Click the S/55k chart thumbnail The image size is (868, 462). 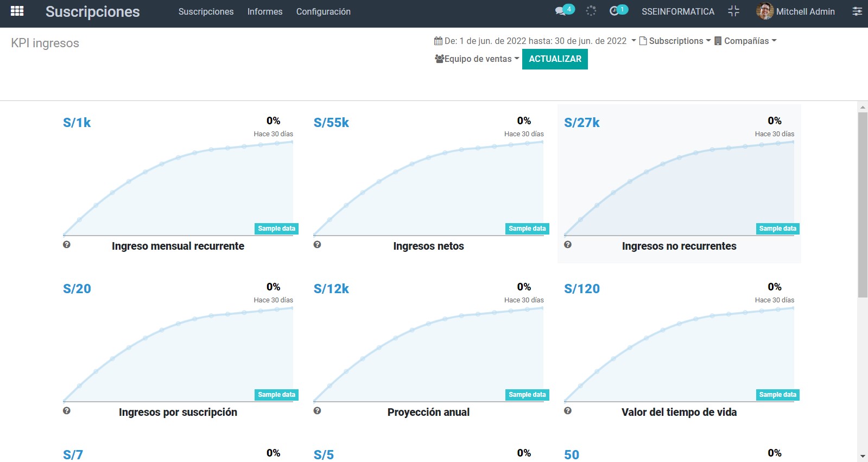(429, 188)
